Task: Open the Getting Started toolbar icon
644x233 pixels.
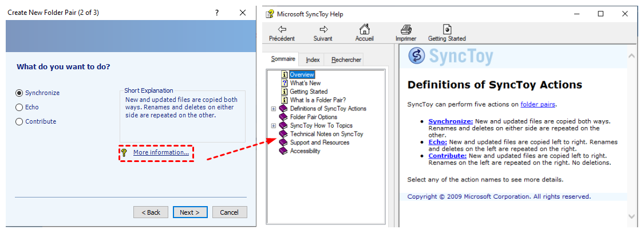Action: coord(447,29)
